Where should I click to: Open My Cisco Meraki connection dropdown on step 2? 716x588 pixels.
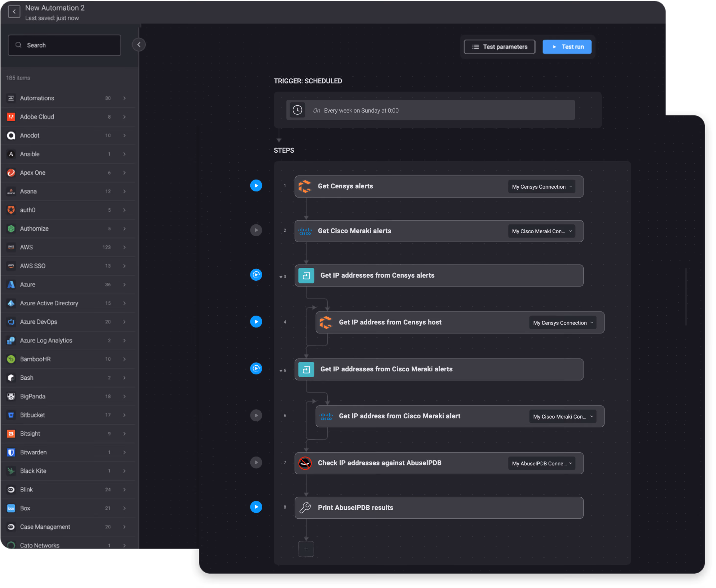(x=542, y=231)
